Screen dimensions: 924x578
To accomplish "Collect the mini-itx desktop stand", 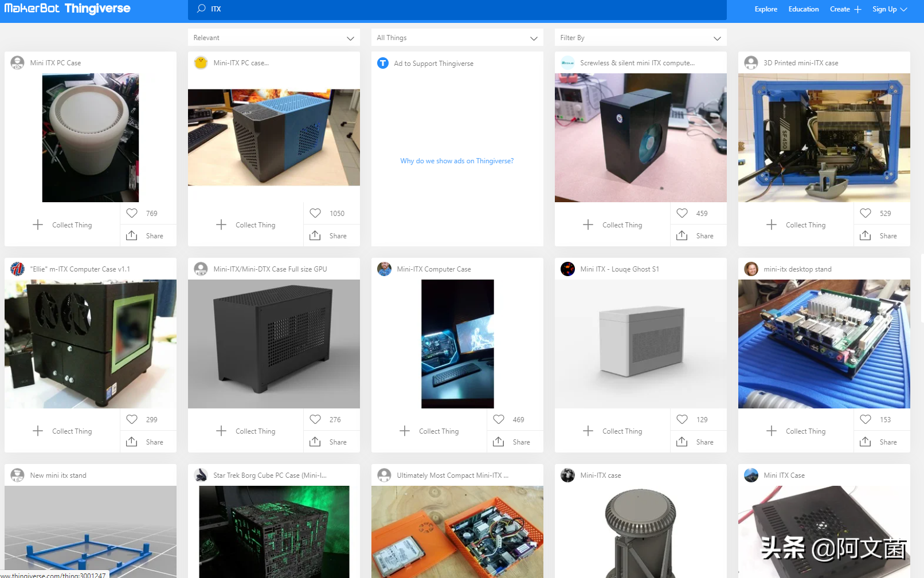I will coord(796,431).
